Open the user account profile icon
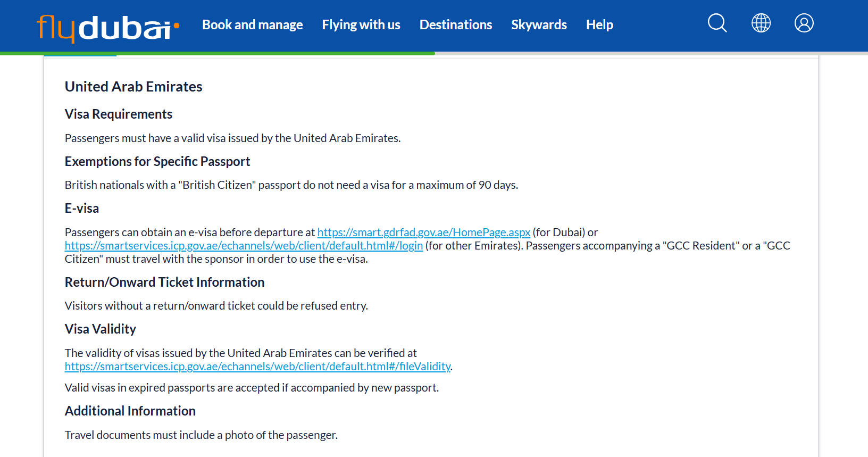 click(804, 23)
